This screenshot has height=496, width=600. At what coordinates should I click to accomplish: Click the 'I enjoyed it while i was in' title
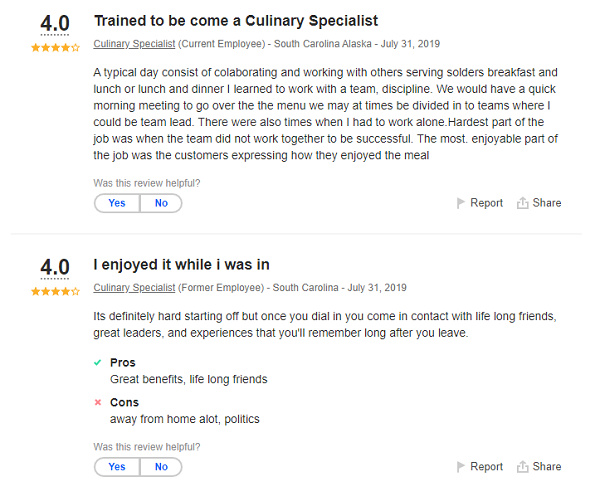[181, 265]
